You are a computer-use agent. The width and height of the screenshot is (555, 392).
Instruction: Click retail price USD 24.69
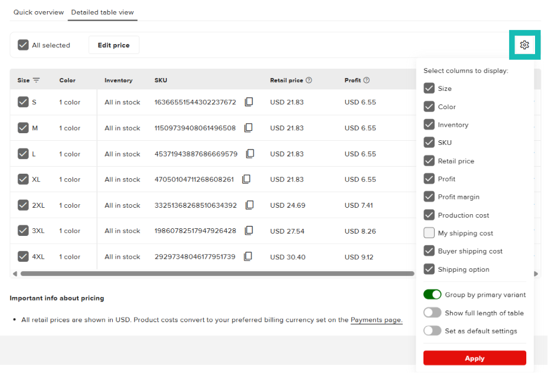pos(287,205)
